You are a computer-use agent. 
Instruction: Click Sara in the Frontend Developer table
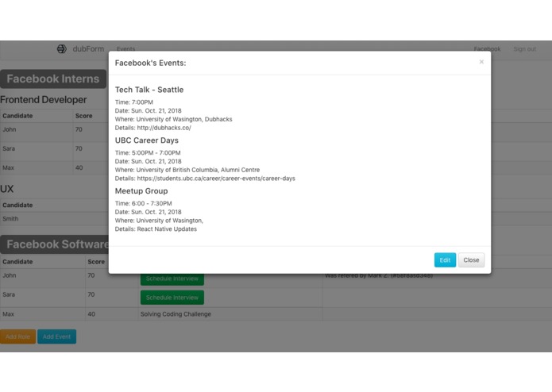tap(9, 148)
